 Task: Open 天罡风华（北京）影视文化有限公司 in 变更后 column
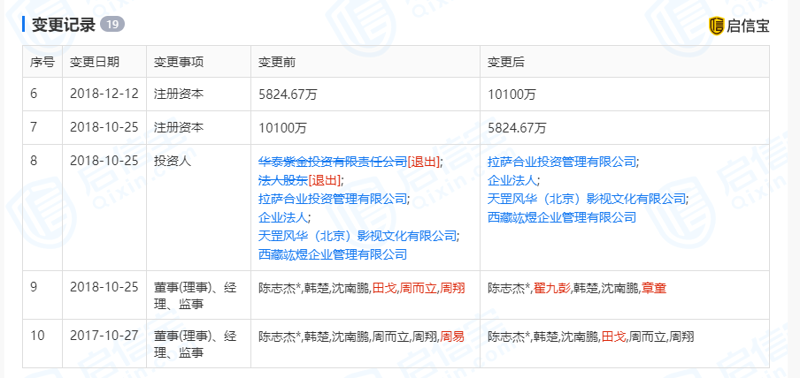pos(587,198)
